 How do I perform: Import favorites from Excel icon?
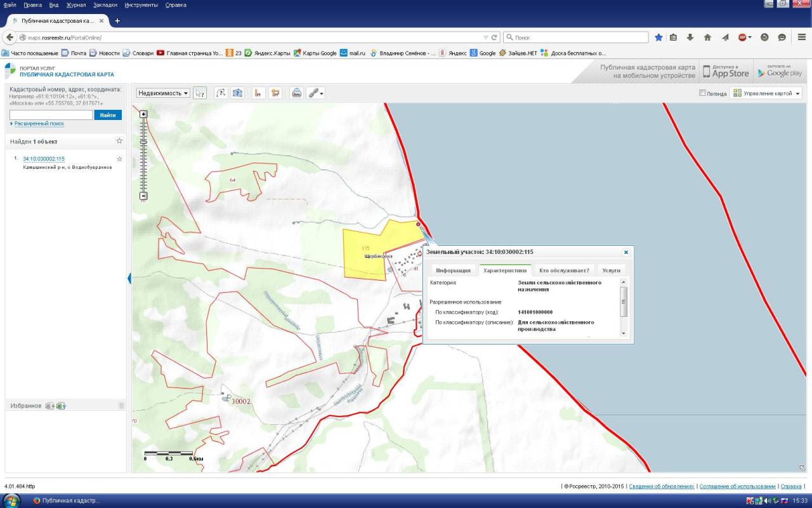(x=49, y=406)
